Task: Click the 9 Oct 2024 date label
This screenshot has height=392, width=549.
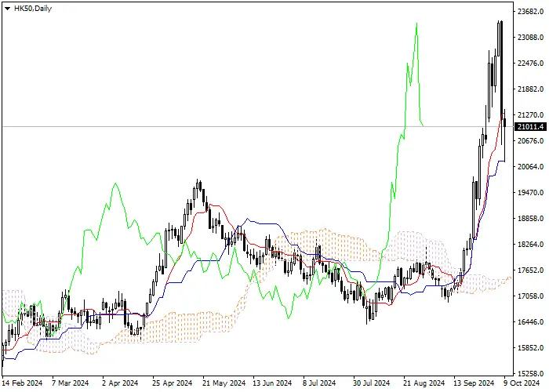Action: 522,383
